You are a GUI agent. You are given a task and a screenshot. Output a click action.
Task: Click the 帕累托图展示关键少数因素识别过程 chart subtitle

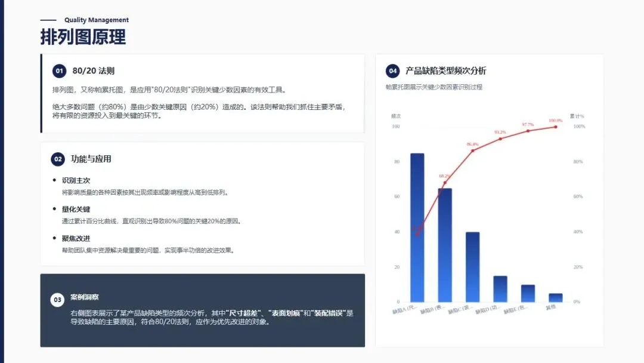click(434, 87)
